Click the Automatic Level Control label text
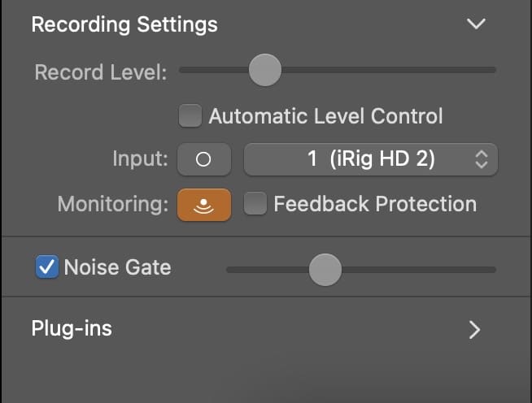532x403 pixels. pos(325,116)
